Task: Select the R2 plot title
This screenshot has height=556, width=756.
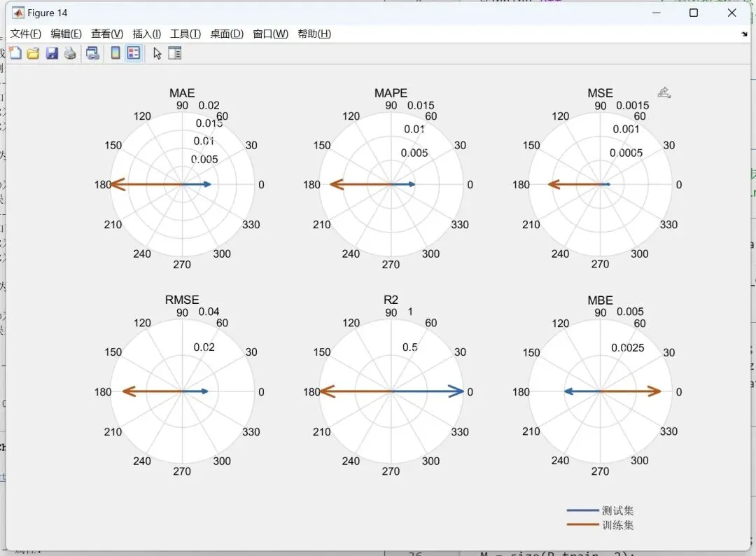Action: point(391,300)
